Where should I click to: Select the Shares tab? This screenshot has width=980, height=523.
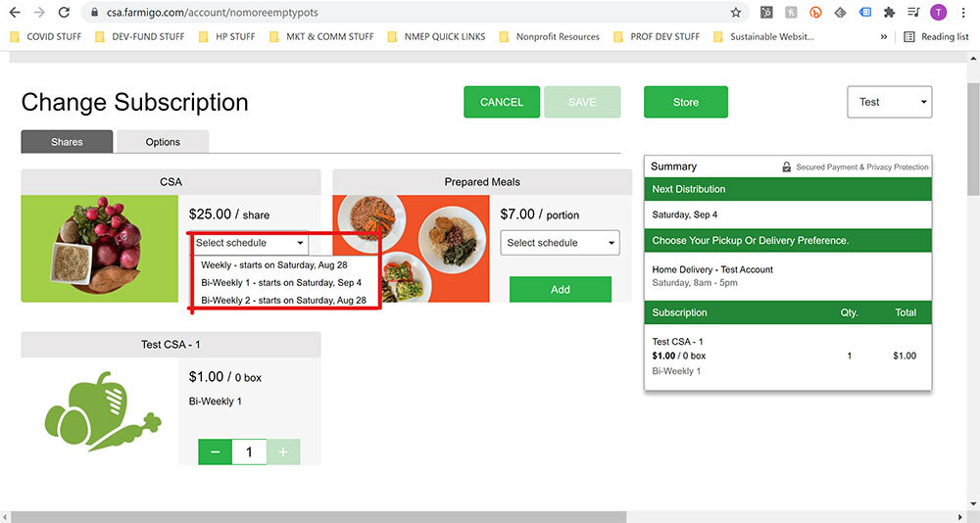(x=67, y=142)
